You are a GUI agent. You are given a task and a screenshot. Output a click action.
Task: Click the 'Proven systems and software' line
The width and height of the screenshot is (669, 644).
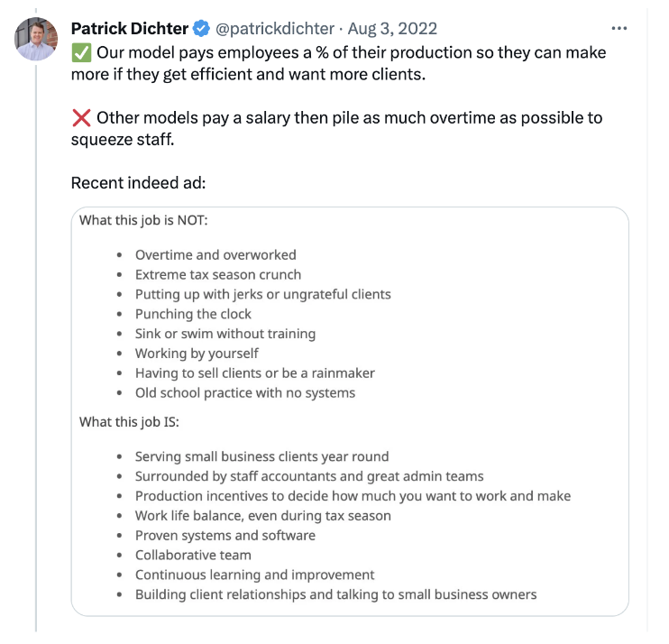tap(225, 536)
